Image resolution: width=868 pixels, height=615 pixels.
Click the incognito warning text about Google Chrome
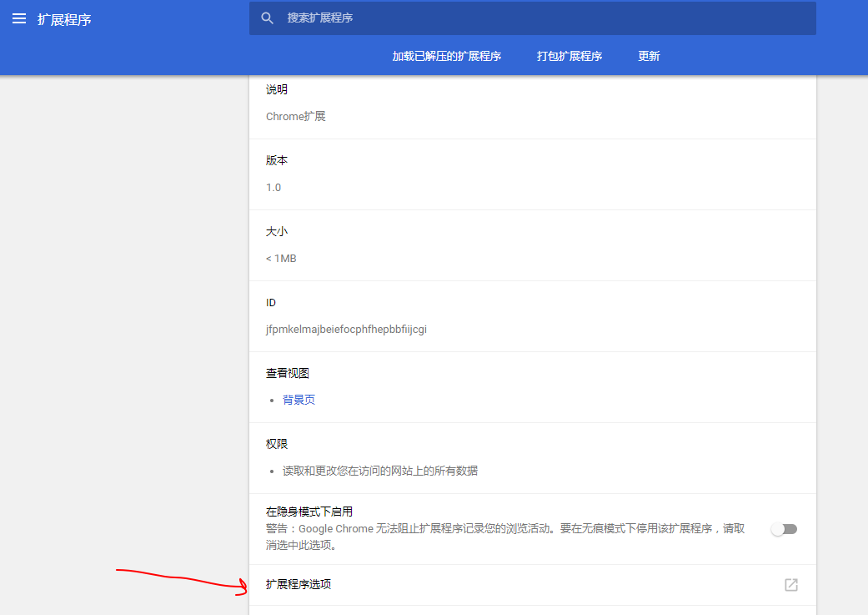click(504, 537)
